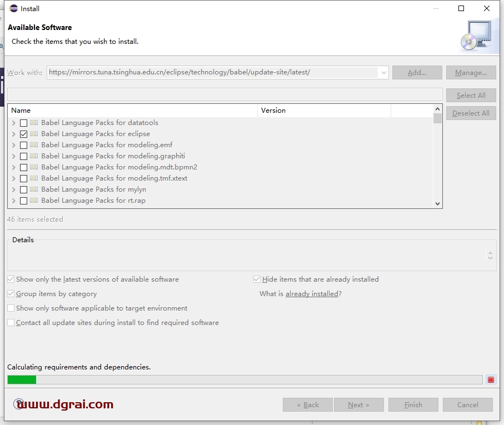Check Babel Language Packs for modeling.tmf.xtext

pos(23,178)
